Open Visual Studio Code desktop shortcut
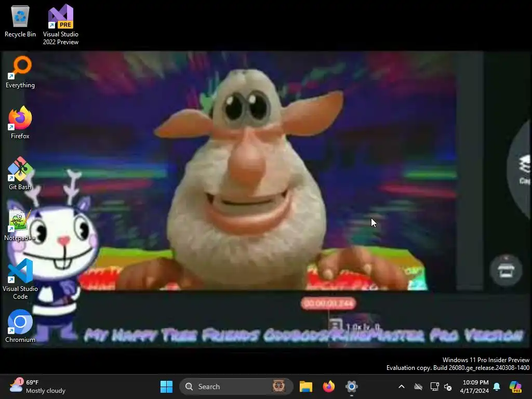This screenshot has height=399, width=532. coord(20,279)
